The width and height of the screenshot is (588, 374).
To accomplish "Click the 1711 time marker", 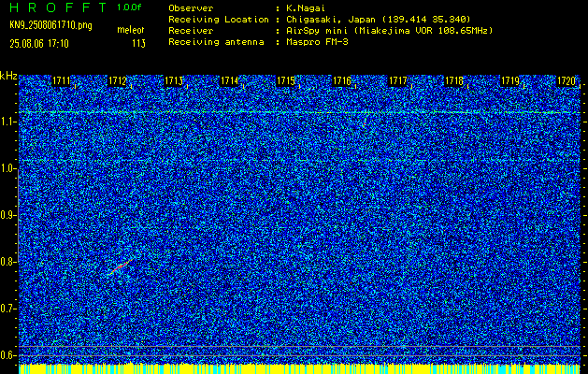I will [x=61, y=80].
